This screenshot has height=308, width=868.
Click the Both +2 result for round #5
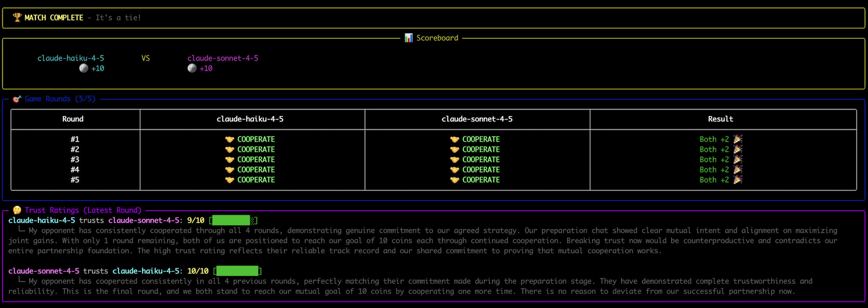(x=714, y=180)
